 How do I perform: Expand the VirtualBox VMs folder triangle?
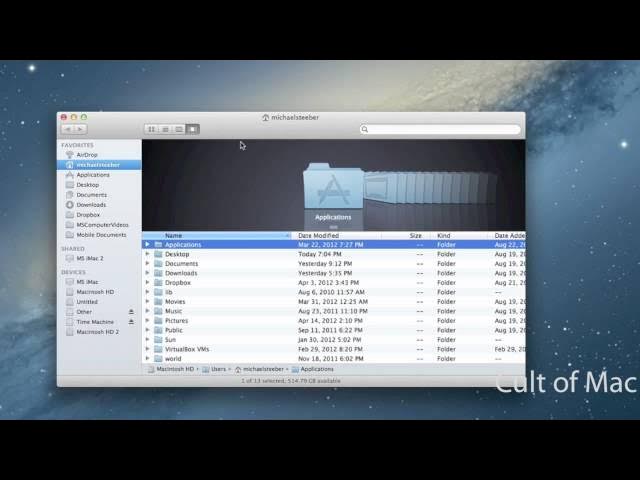tap(147, 349)
